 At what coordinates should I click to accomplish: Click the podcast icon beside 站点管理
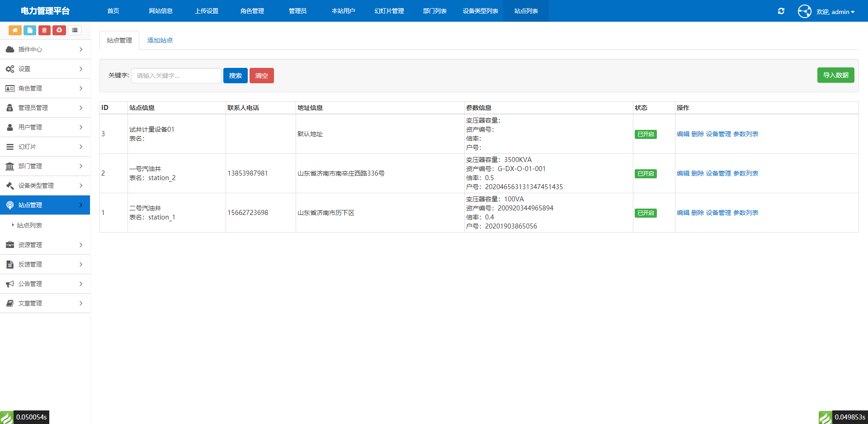coord(10,205)
